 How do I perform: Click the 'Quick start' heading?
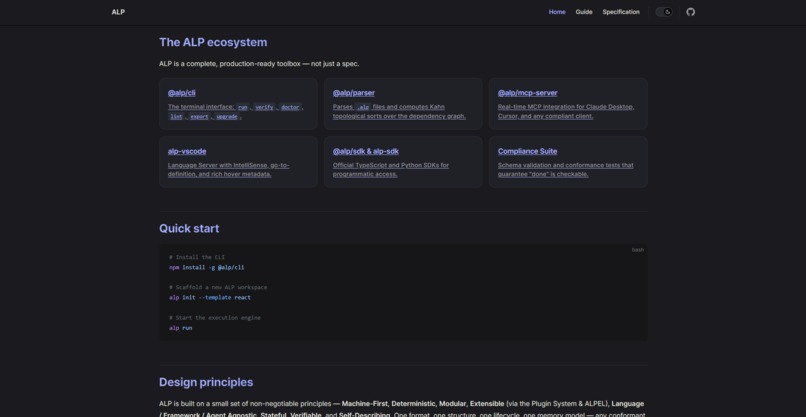point(189,228)
